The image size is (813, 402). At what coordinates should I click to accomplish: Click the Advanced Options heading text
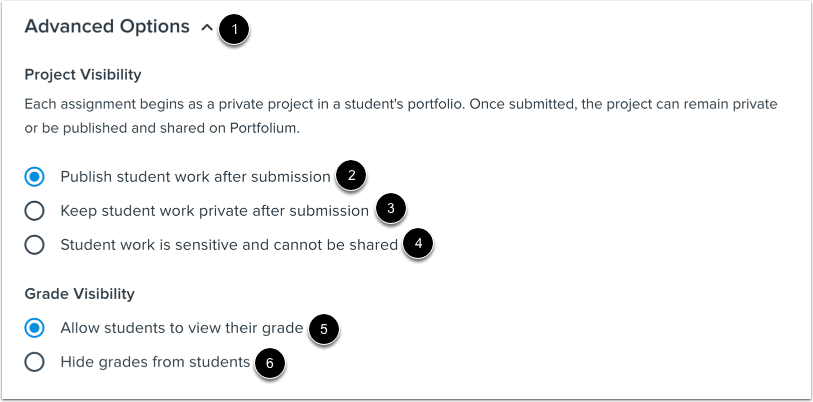[106, 27]
